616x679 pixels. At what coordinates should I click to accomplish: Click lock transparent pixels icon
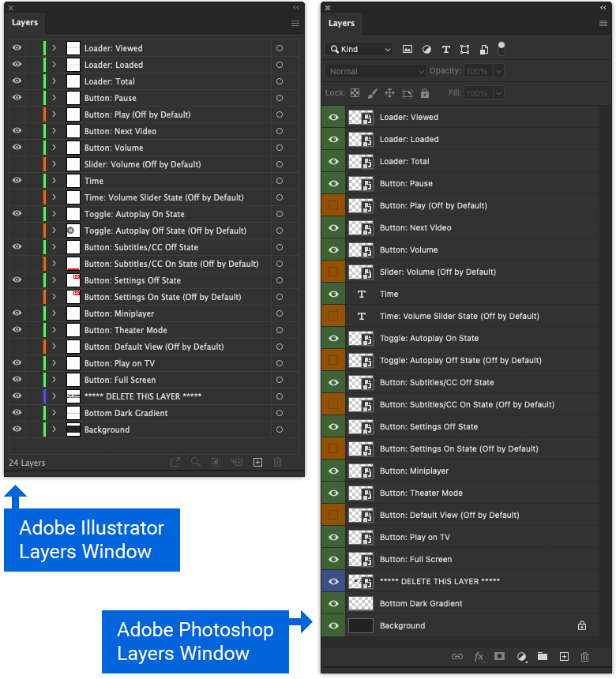(x=355, y=93)
